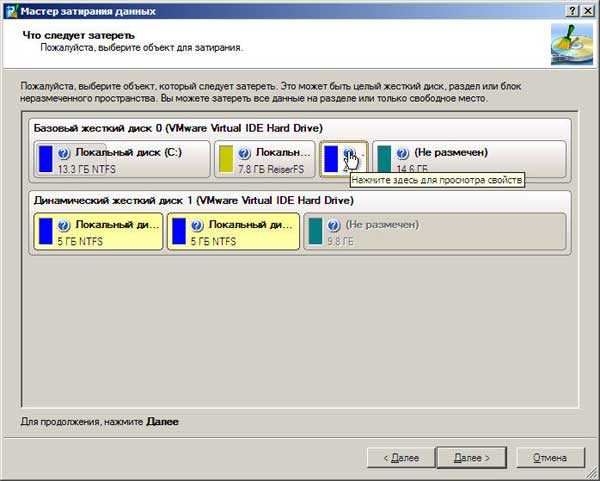This screenshot has width=600, height=481.
Task: Select the greyed 9.8 GB unallocated block
Action: pos(435,232)
